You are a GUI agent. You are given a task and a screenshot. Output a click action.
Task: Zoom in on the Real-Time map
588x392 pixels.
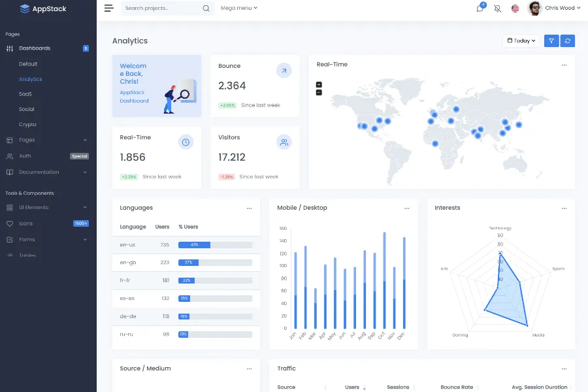[319, 84]
